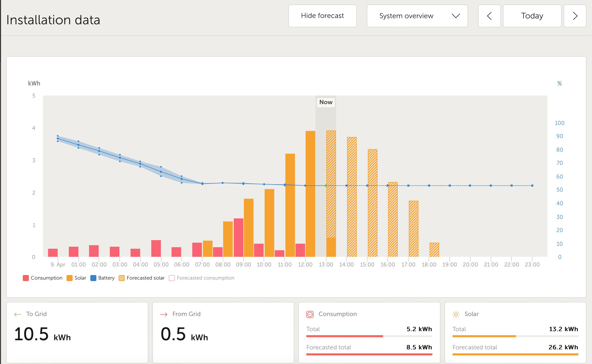Click the Solar total progress bar
Image resolution: width=592 pixels, height=364 pixels.
[x=515, y=336]
